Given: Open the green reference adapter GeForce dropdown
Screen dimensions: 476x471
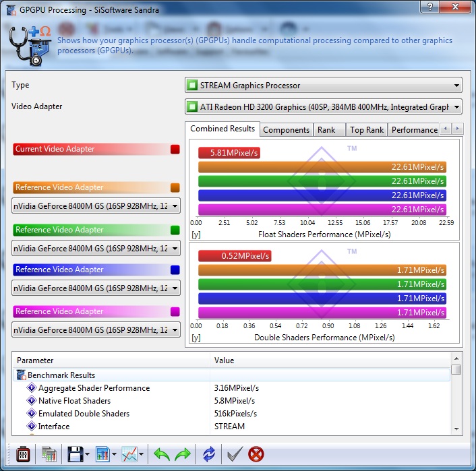Looking at the screenshot, I should click(x=96, y=248).
